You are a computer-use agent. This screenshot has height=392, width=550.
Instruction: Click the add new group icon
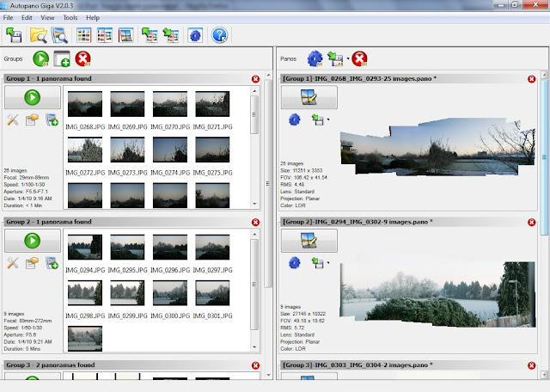click(x=62, y=59)
